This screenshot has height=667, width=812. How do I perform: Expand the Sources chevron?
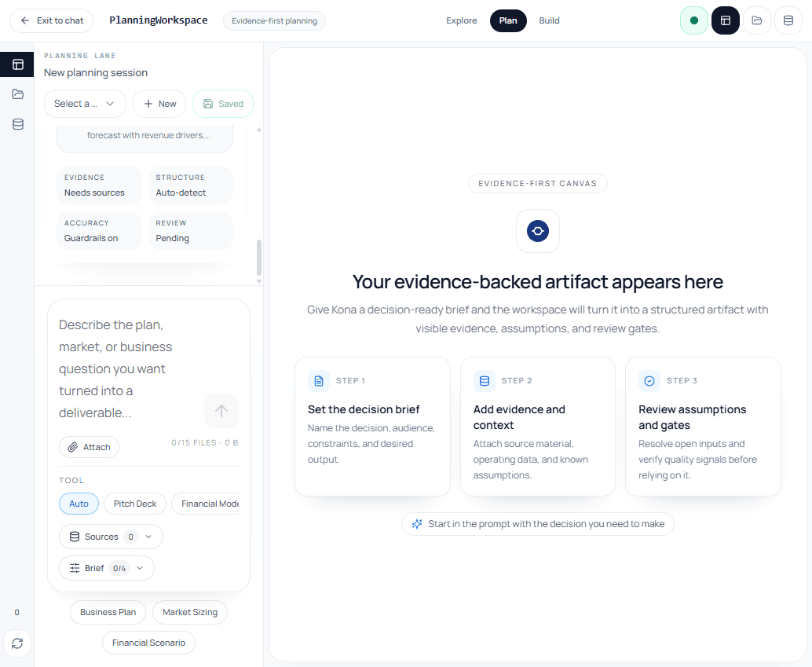(x=148, y=537)
